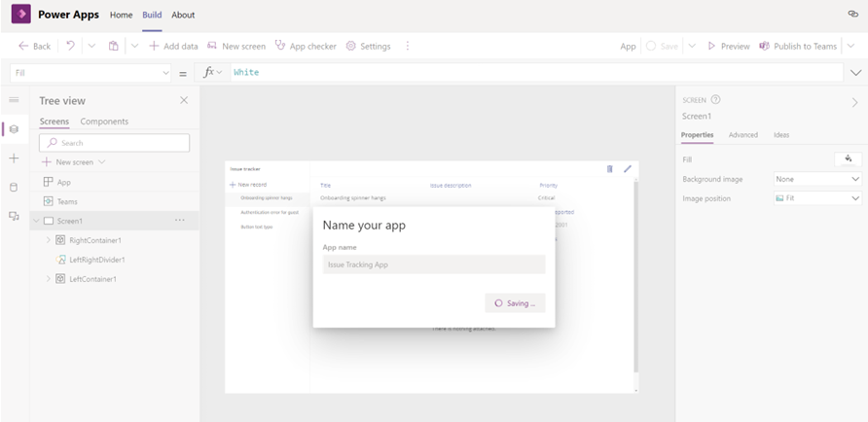Click the screen help question mark icon
The image size is (868, 422).
[716, 100]
